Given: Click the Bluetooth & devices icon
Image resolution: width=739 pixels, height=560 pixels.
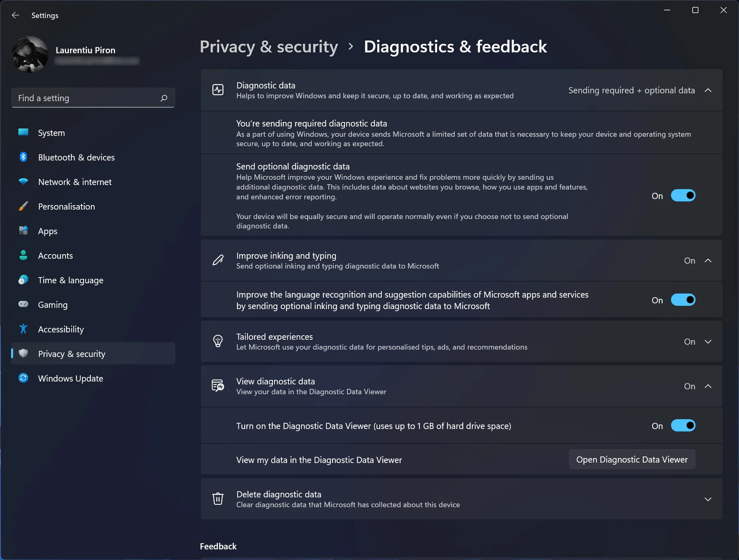Looking at the screenshot, I should (23, 157).
